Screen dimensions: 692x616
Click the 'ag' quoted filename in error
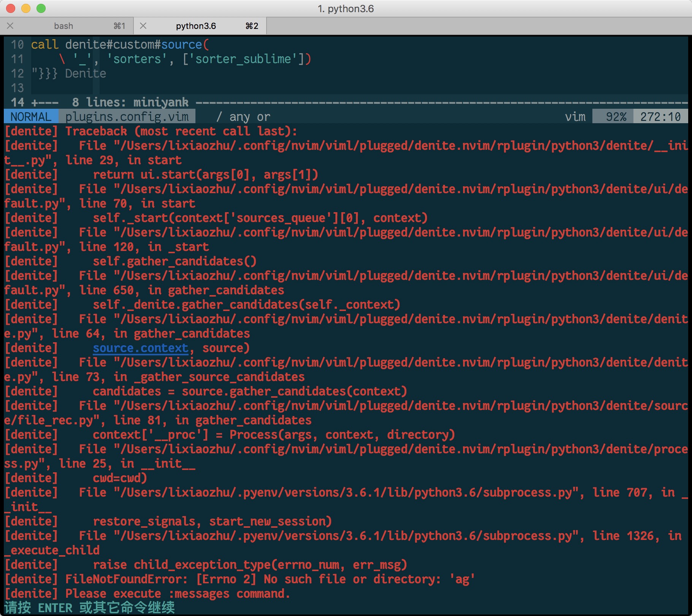pos(462,579)
